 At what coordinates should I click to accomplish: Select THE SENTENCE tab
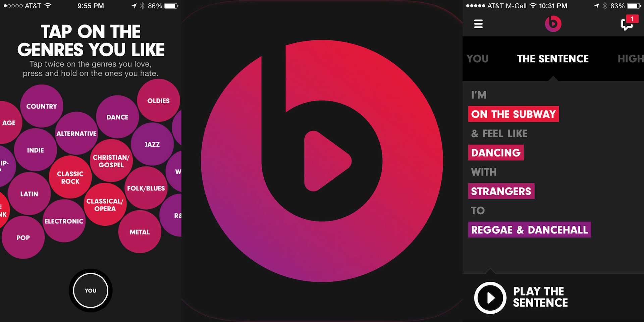click(x=553, y=59)
